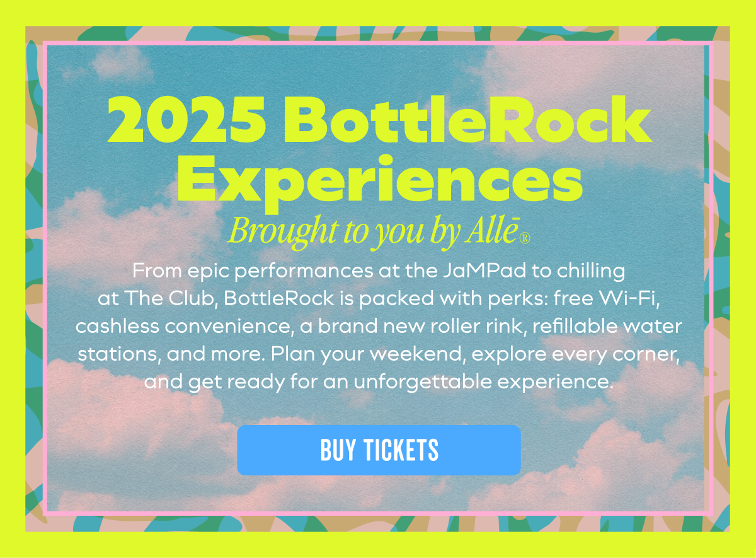Click "The Club" in the description text
Viewport: 756px width, 558px height.
coord(171,299)
